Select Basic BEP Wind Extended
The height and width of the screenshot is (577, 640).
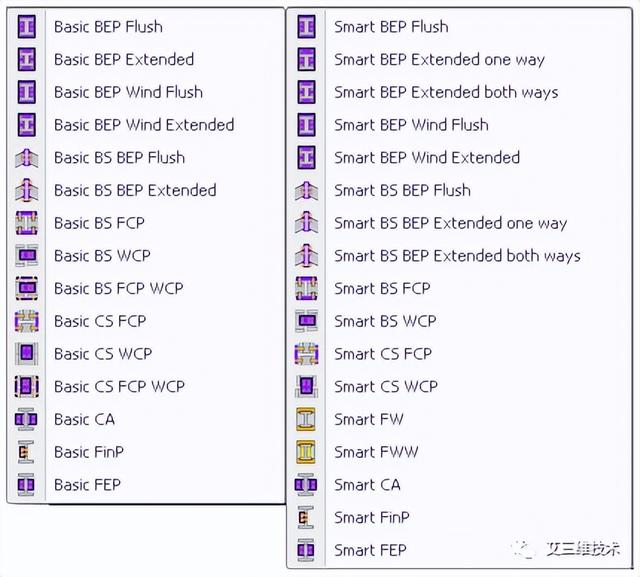tap(146, 125)
